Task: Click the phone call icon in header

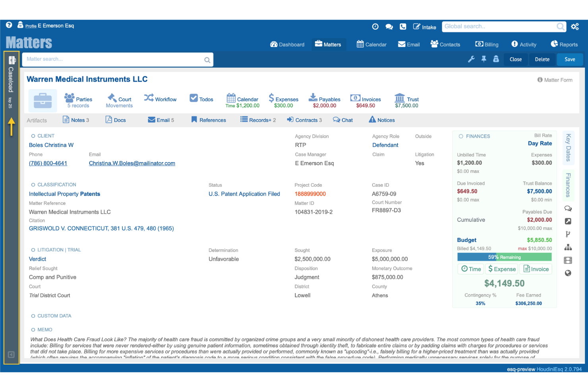Action: pyautogui.click(x=403, y=27)
